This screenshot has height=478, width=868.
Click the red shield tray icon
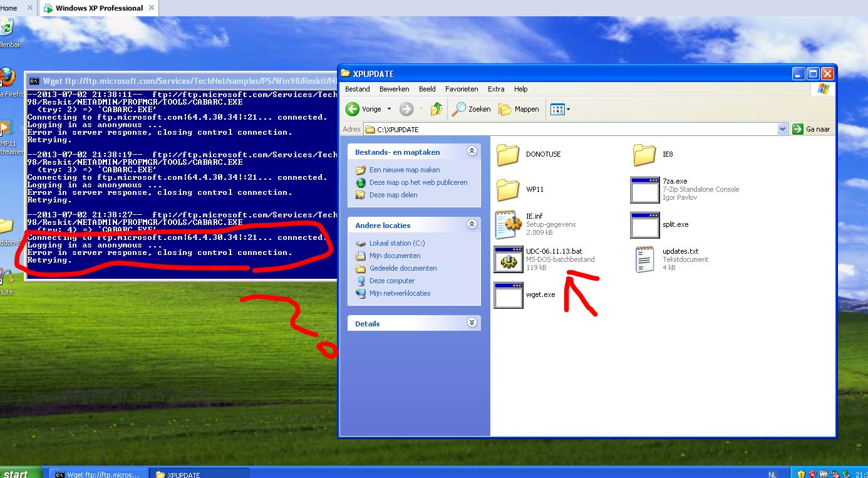[x=812, y=474]
